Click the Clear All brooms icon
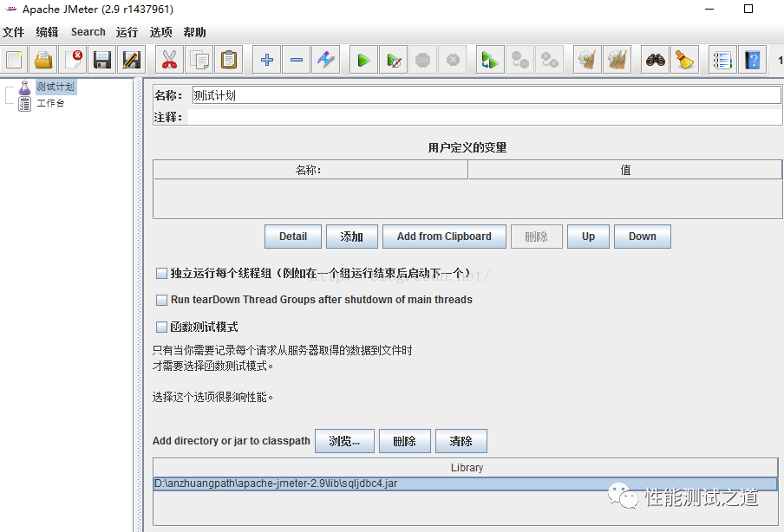The width and height of the screenshot is (784, 532). pyautogui.click(x=617, y=60)
